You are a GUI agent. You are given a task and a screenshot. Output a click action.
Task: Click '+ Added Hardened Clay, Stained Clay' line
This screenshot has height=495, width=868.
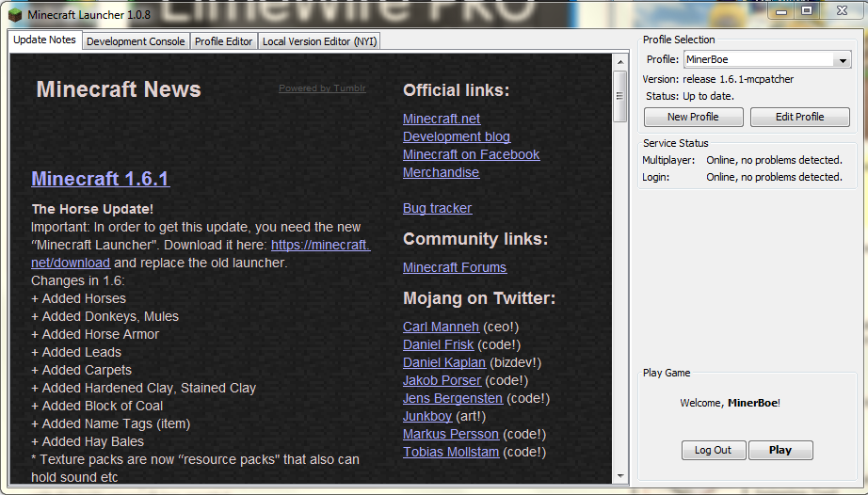pyautogui.click(x=143, y=388)
